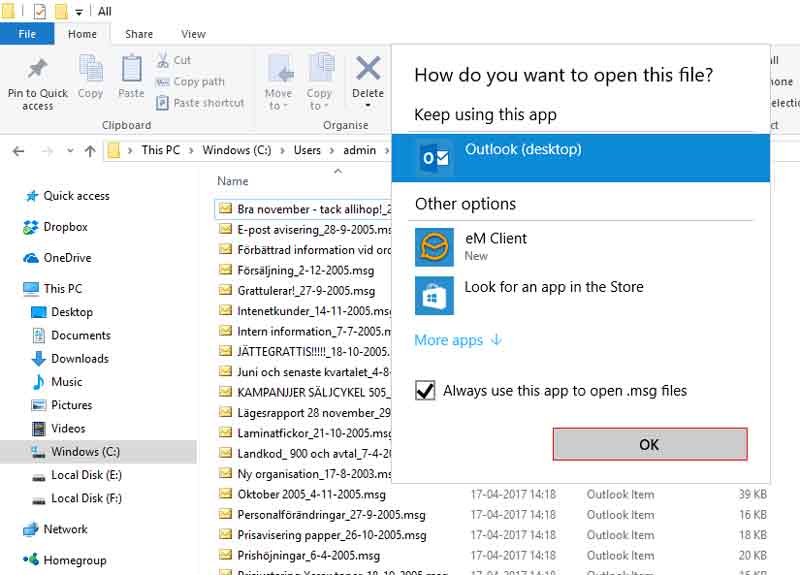800x575 pixels.
Task: Expand the chevron after Users breadcrumb
Action: click(332, 151)
